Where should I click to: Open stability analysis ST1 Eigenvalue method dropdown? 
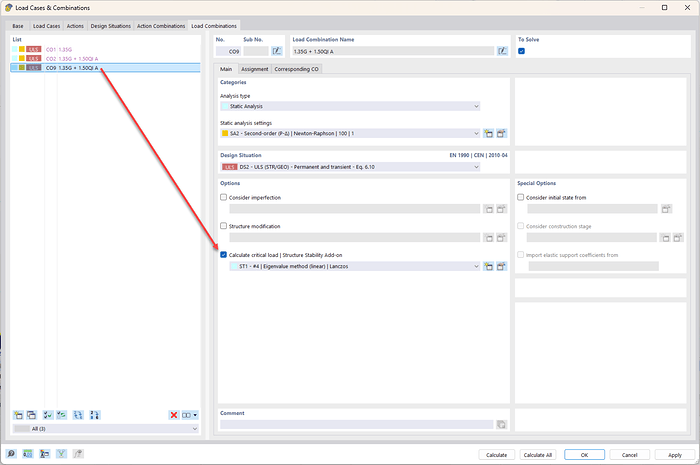coord(355,266)
